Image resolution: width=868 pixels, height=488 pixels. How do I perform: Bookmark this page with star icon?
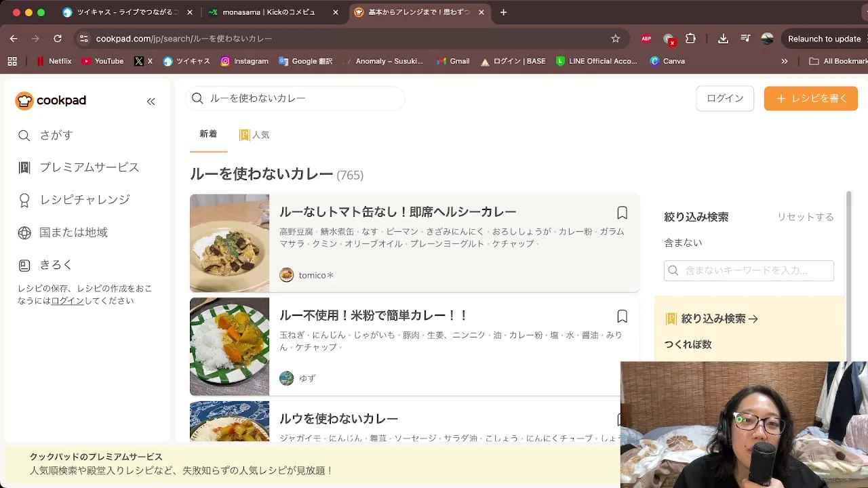coord(616,39)
